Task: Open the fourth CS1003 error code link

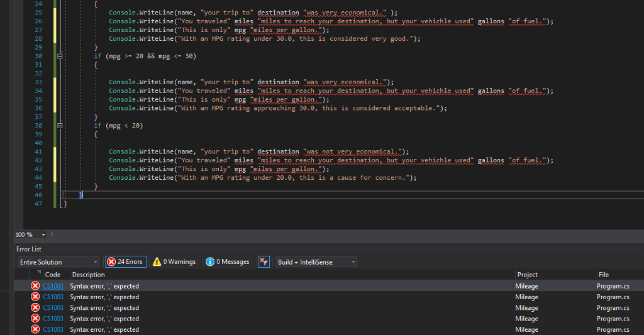Action: (53, 319)
